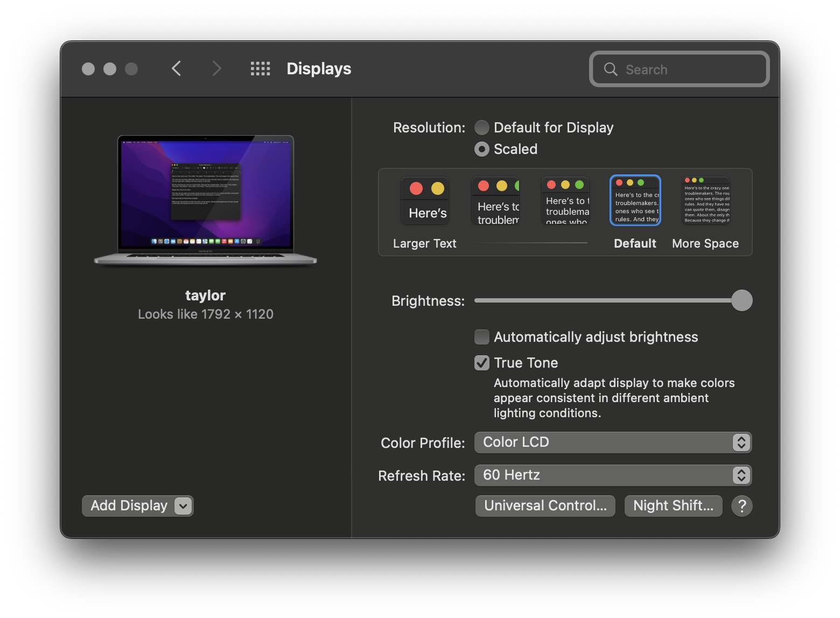Click the magnifying glass search icon
Viewport: 840px width, 618px height.
tap(611, 69)
